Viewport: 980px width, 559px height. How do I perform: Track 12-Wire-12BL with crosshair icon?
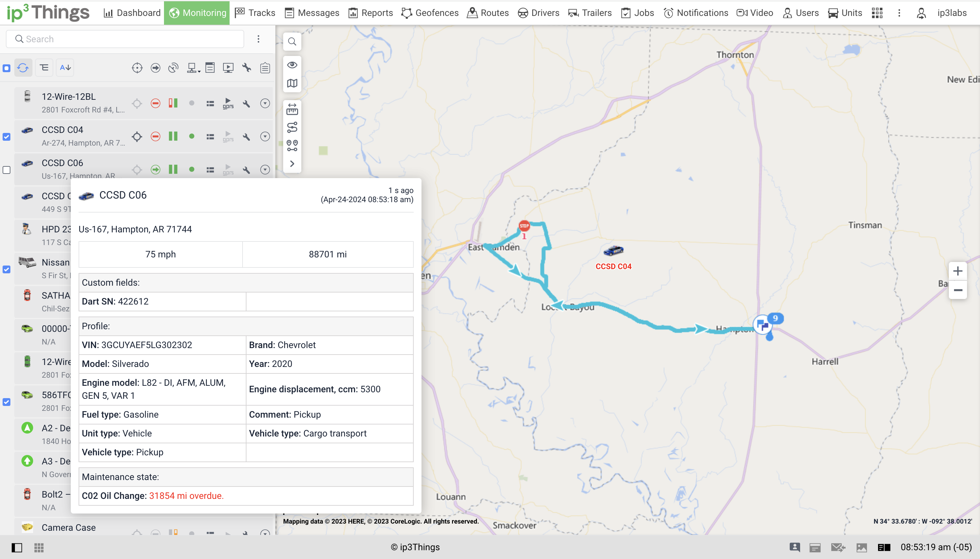coord(137,104)
